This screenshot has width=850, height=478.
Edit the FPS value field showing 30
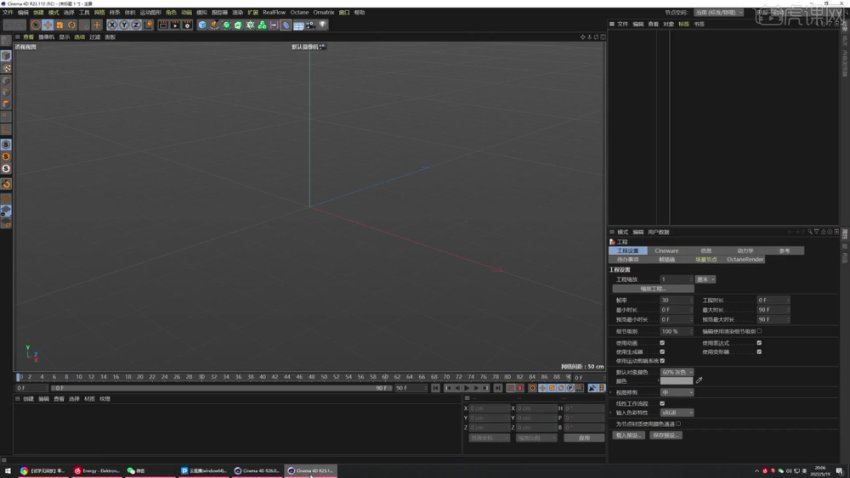(x=675, y=300)
